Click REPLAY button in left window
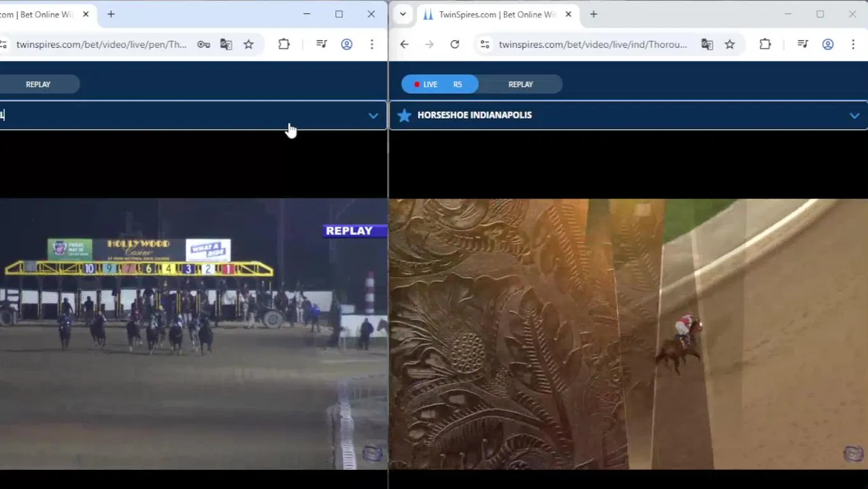Viewport: 868px width, 489px height. 38,84
